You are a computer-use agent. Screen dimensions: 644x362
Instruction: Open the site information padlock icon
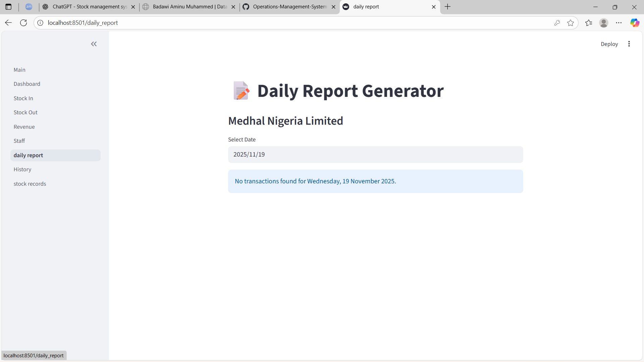click(40, 22)
